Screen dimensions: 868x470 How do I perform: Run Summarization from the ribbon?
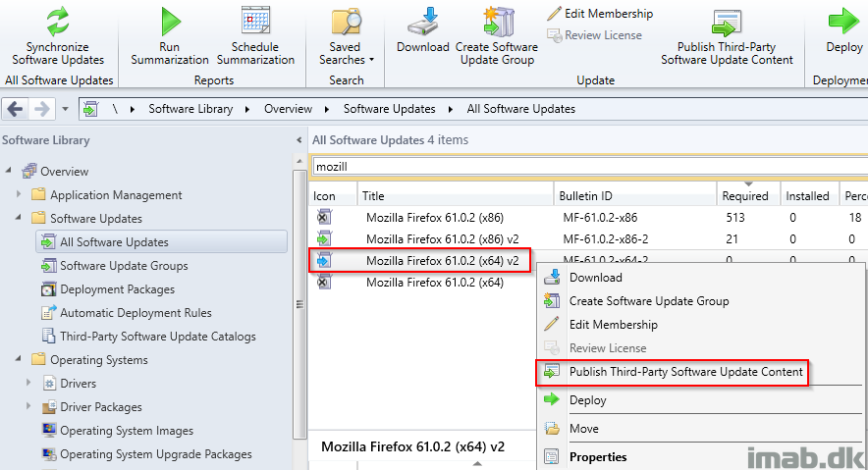[x=170, y=37]
